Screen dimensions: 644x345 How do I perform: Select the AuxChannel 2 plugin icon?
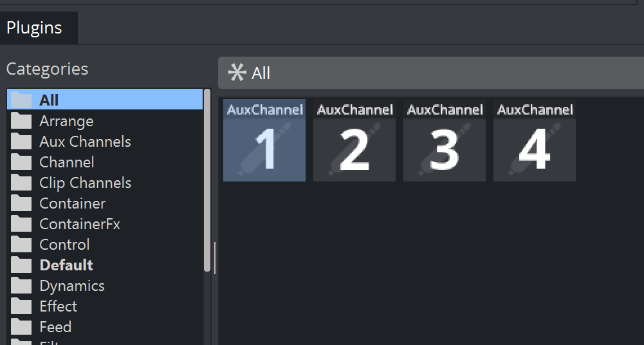tap(354, 140)
